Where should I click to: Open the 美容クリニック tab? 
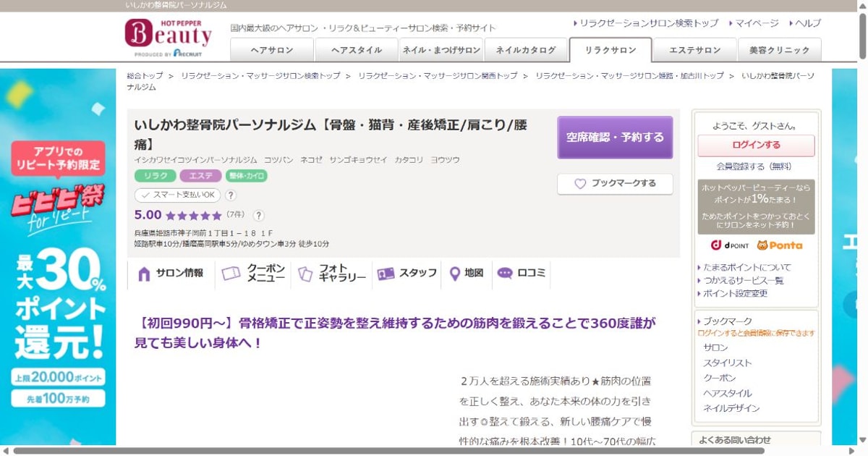pos(780,50)
